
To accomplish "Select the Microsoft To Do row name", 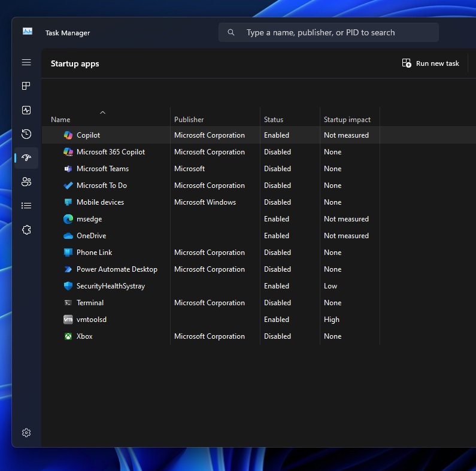I will click(102, 186).
